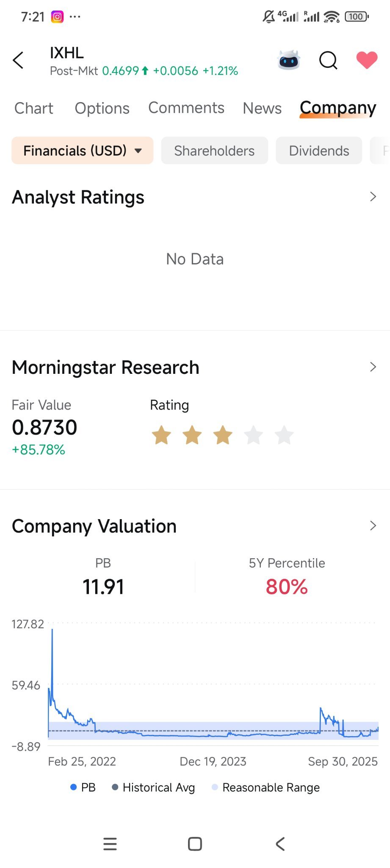This screenshot has height=868, width=390.
Task: Switch to the Options tab
Action: click(x=102, y=108)
